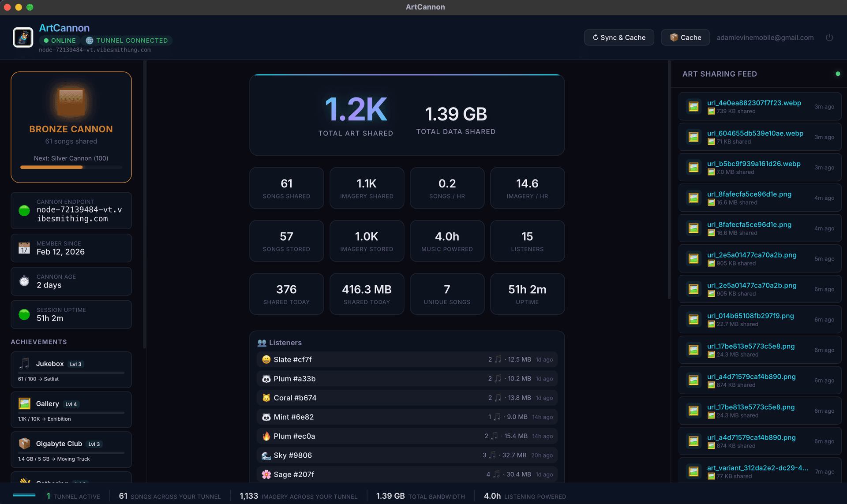Expand the Bronze Cannon progress card
The image size is (847, 504).
tap(71, 127)
